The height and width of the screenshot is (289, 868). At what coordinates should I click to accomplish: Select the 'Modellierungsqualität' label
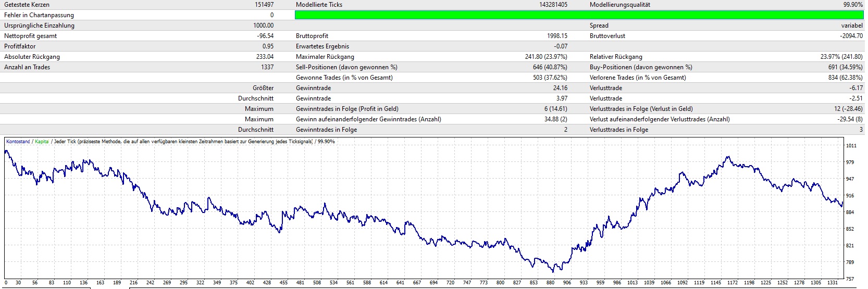pos(620,5)
